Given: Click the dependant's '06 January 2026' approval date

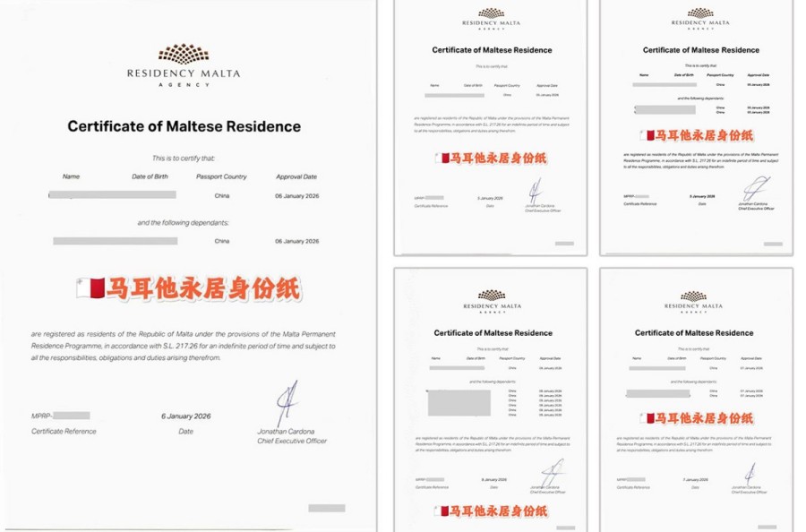Looking at the screenshot, I should click(x=297, y=241).
